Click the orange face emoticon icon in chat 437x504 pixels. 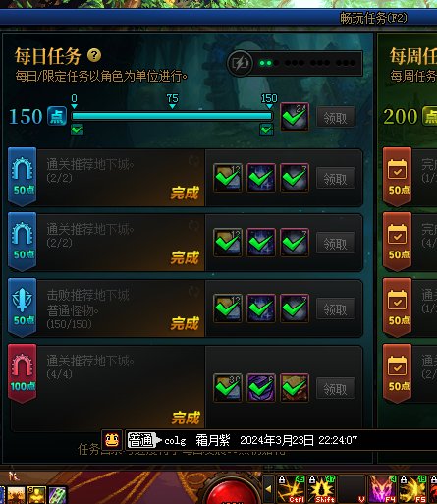112,440
